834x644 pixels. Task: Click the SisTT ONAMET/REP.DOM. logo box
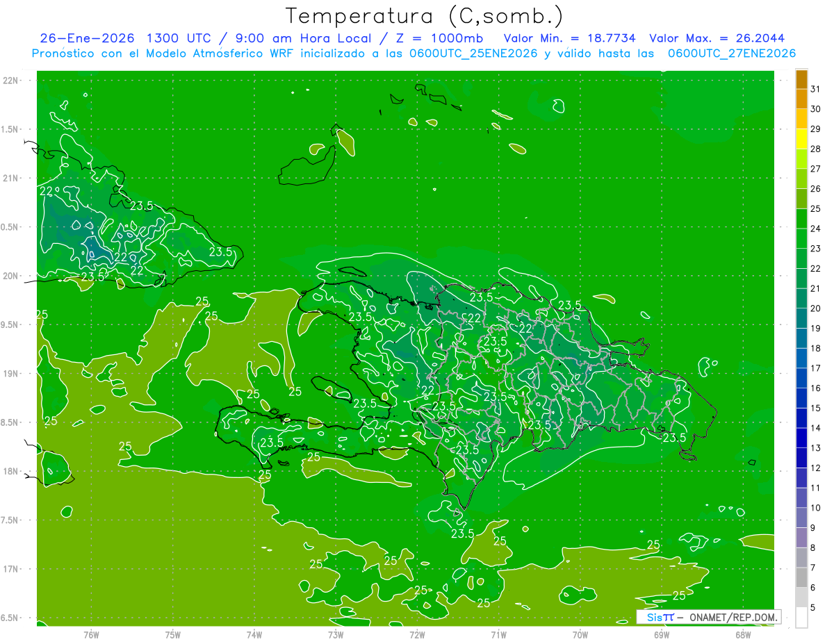coord(708,617)
